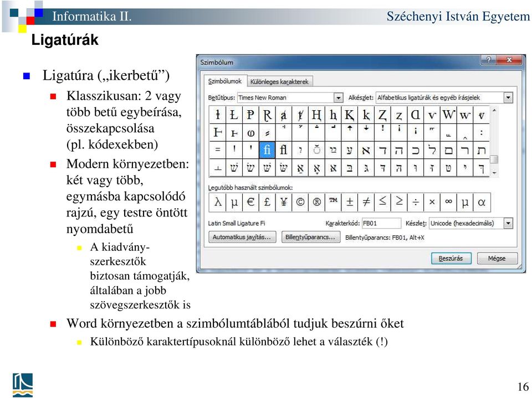
Task: Choose the greater-than-or-equal symbol
Action: [399, 202]
